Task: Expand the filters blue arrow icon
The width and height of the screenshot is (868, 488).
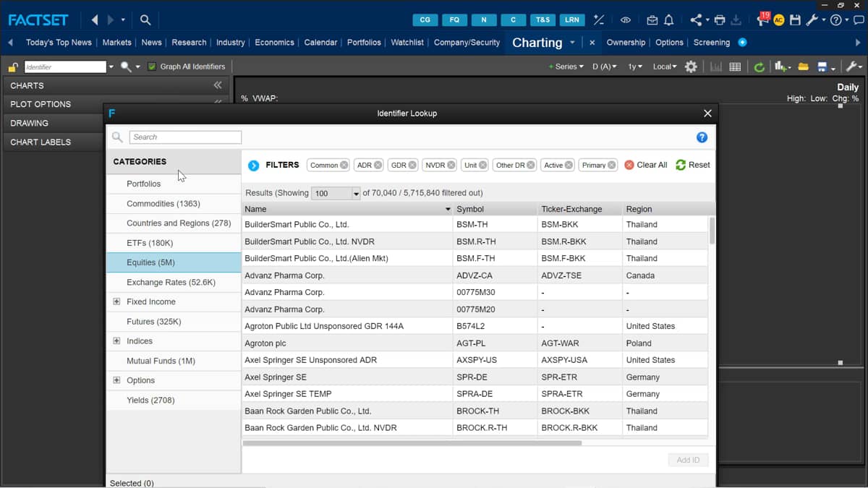Action: pyautogui.click(x=253, y=166)
